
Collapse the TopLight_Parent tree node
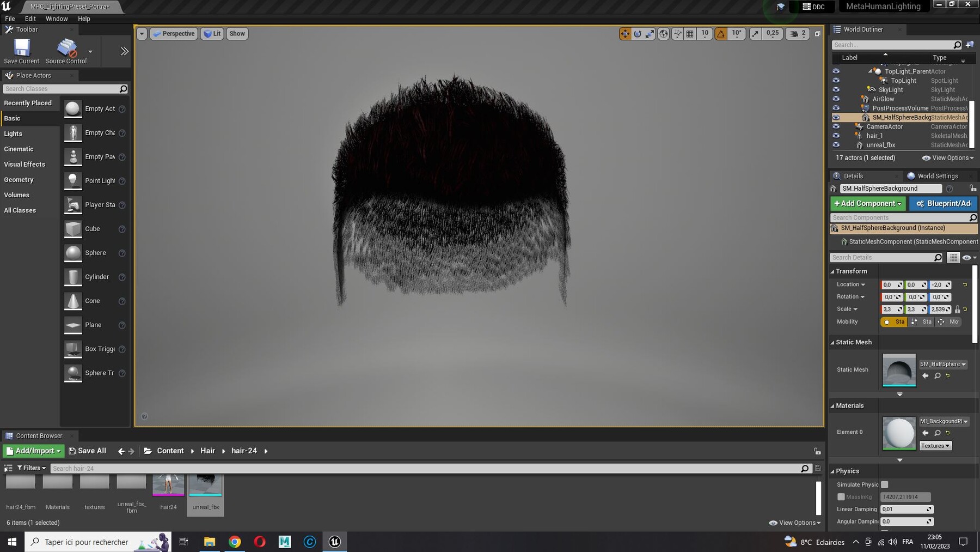[869, 71]
